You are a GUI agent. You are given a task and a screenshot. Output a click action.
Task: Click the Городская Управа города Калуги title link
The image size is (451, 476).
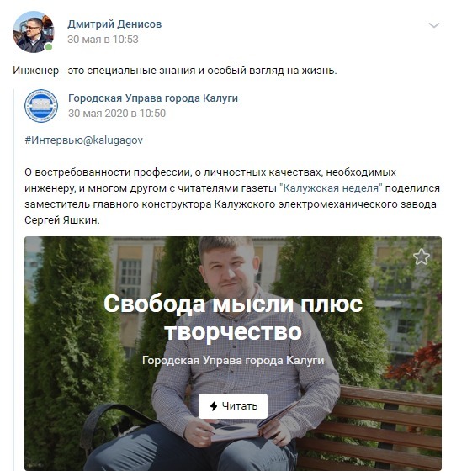153,98
